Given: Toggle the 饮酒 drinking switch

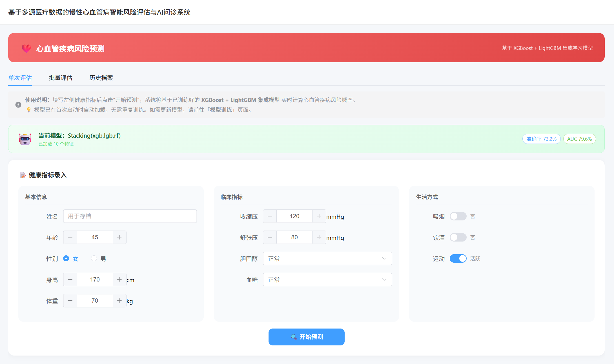Looking at the screenshot, I should 458,237.
